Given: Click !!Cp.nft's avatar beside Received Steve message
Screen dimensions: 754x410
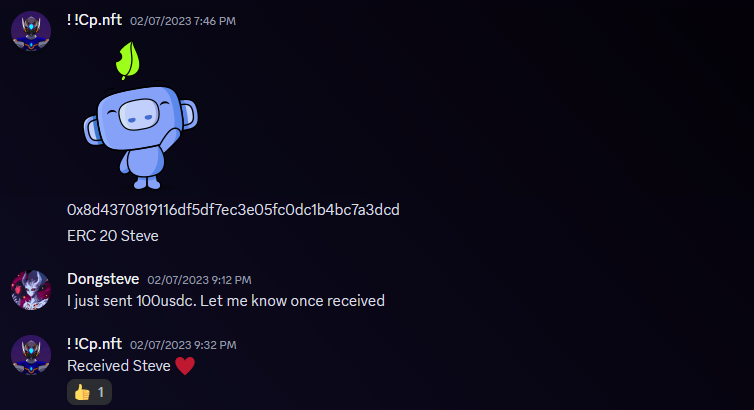Looking at the screenshot, I should pos(31,355).
